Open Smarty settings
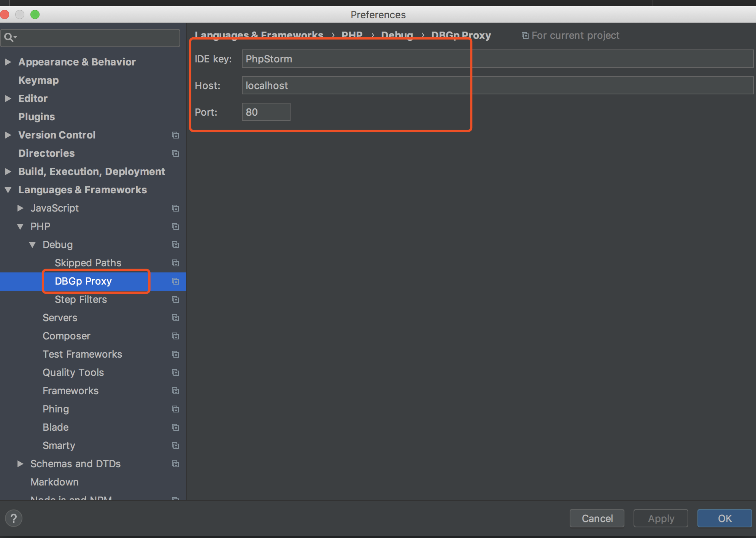The image size is (756, 538). [x=59, y=446]
